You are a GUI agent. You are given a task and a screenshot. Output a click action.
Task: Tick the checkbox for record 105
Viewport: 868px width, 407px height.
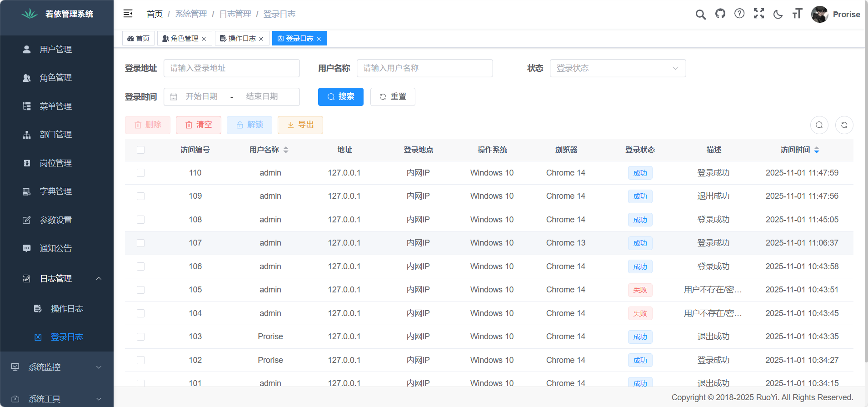coord(141,290)
